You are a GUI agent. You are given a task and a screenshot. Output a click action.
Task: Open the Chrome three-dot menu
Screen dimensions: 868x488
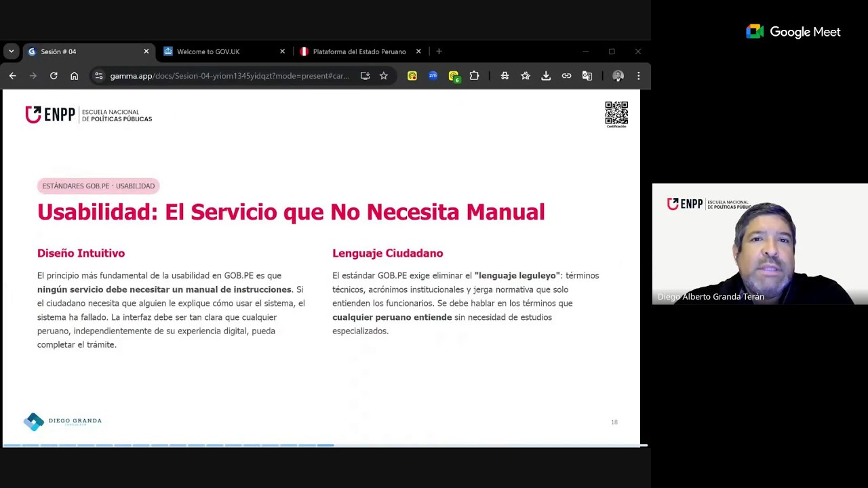(638, 76)
